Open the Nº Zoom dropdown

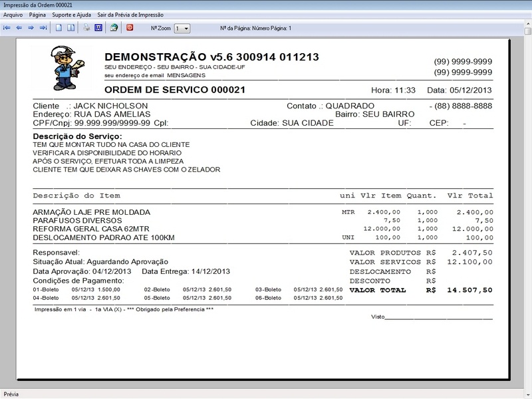click(x=188, y=28)
